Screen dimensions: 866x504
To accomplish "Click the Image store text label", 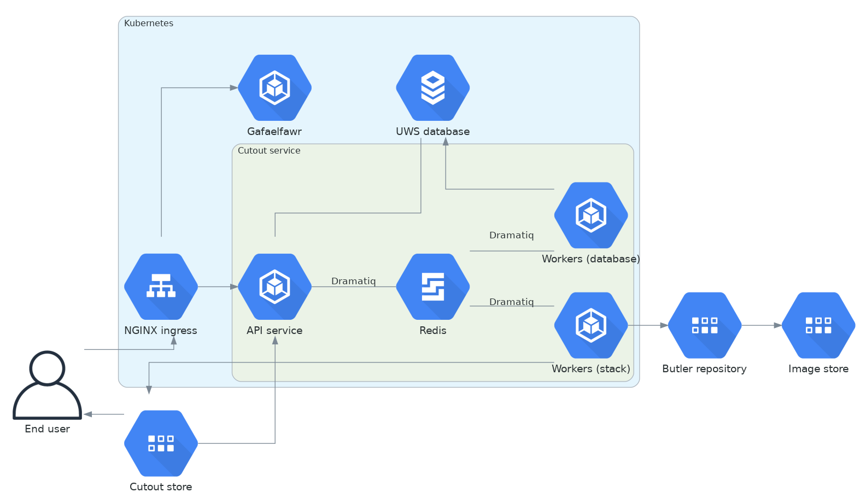I will point(818,369).
